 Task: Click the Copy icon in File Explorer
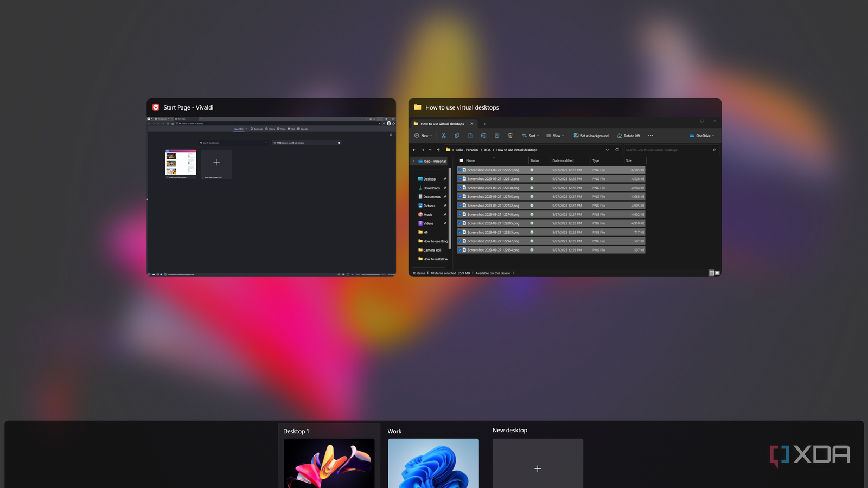pos(457,136)
